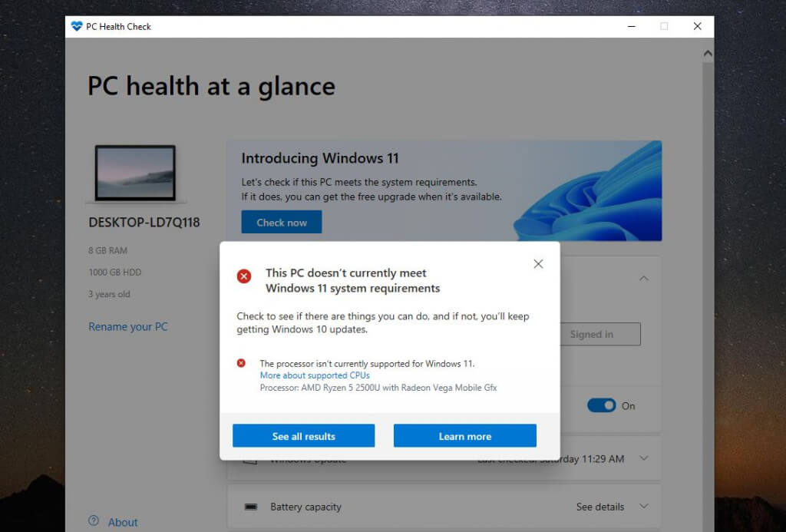Click the large red error icon in dialog
This screenshot has height=532, width=786.
[x=244, y=276]
